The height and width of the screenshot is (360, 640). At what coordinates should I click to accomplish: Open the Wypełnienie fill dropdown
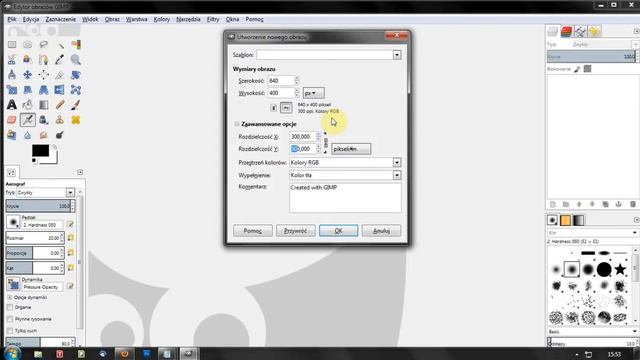(345, 175)
